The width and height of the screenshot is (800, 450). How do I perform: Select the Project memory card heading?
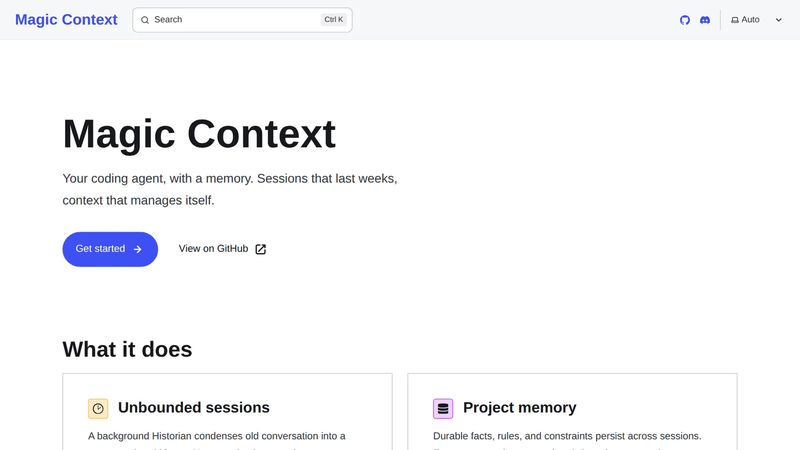(519, 408)
